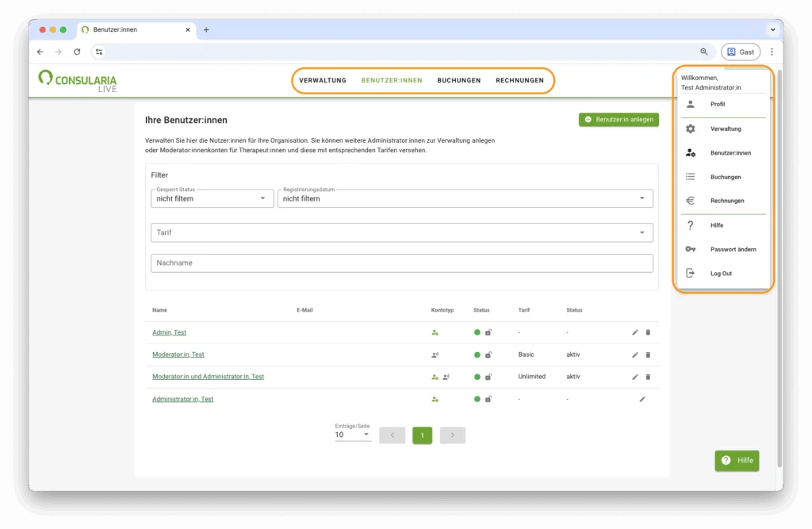Click the Nachname input field
The image size is (812, 529).
[401, 263]
